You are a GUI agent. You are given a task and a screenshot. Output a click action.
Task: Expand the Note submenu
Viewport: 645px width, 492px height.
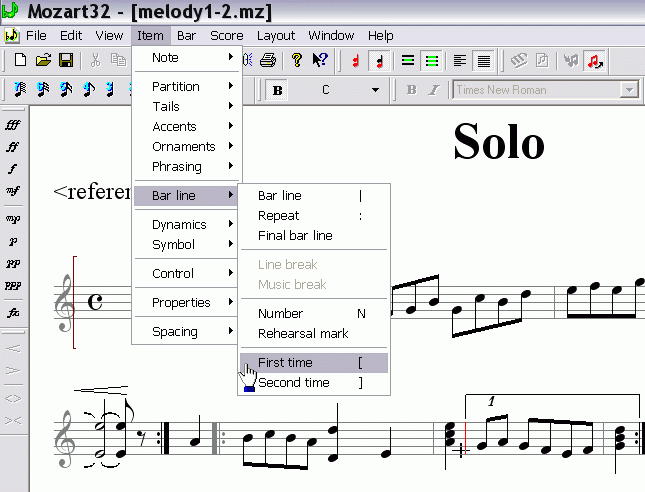(186, 58)
